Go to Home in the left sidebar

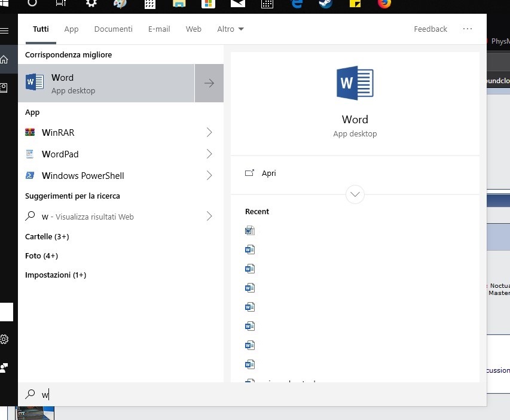[x=4, y=60]
